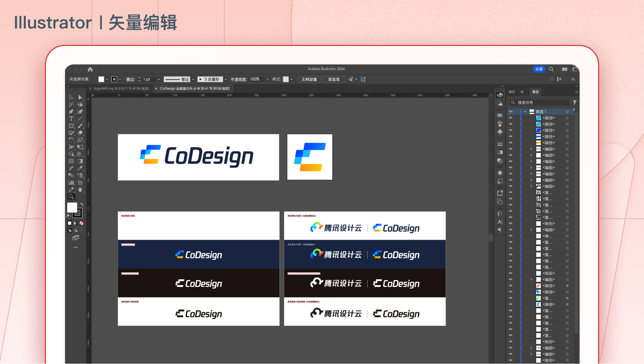Select the Hand tool
Screen dimensions: 644x364
[80, 189]
